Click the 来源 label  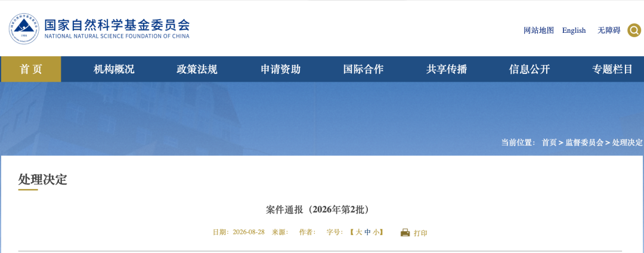pyautogui.click(x=280, y=232)
